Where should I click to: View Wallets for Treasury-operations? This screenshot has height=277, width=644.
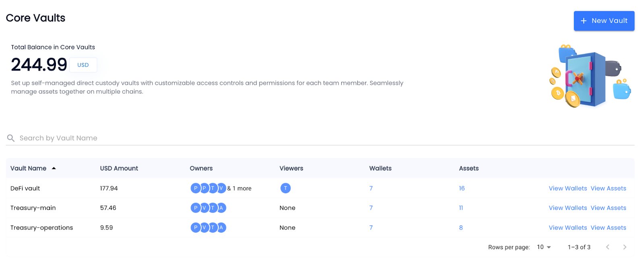568,227
